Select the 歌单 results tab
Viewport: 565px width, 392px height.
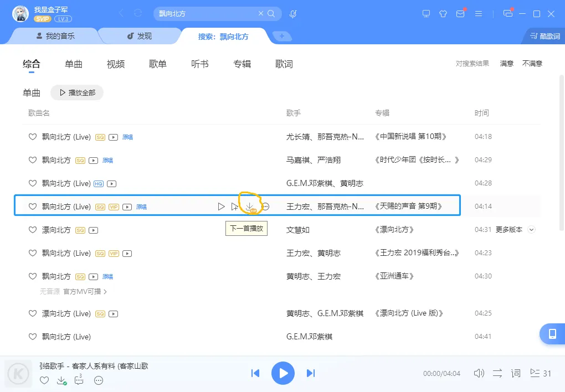tap(158, 64)
